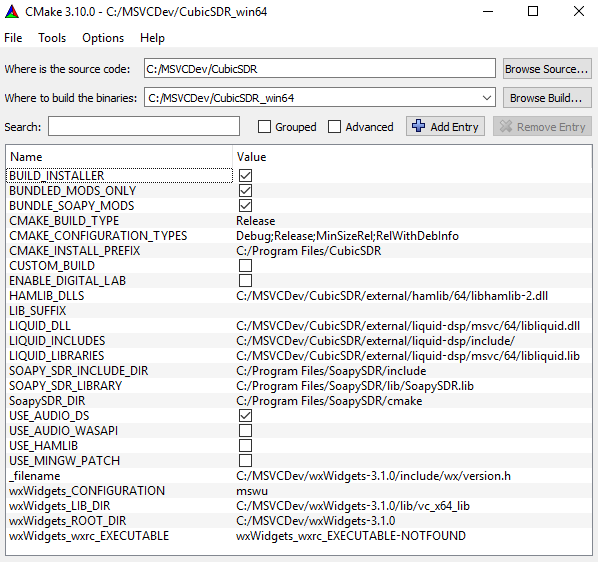This screenshot has width=598, height=562.
Task: Enable USE_AUDIO_WASAPI checkbox
Action: coord(245,430)
